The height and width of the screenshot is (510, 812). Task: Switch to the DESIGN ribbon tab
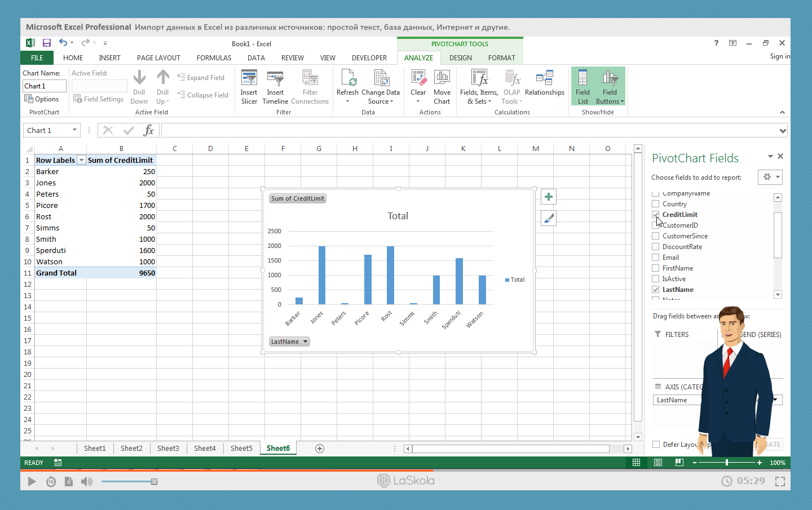[x=460, y=58]
